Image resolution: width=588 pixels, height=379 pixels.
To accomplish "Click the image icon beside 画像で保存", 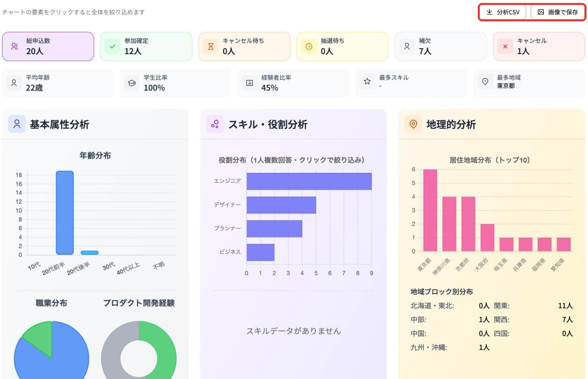I will tap(540, 12).
